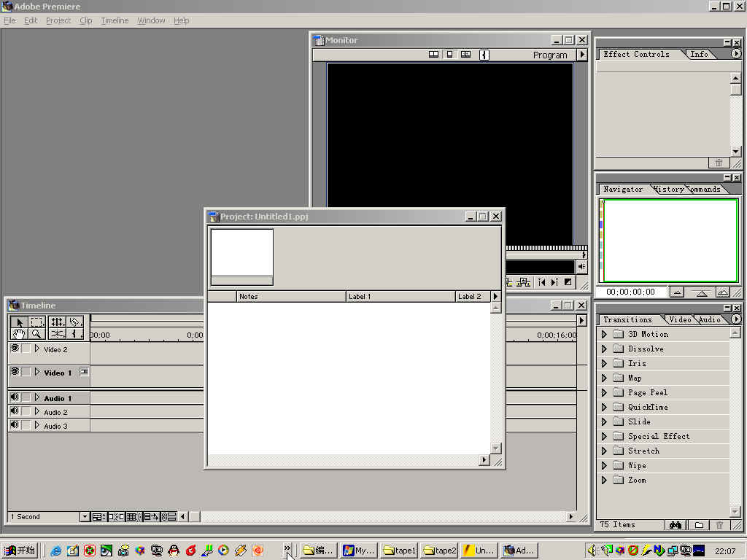Click the Track Options icon in Timeline footer
The height and width of the screenshot is (560, 747).
pyautogui.click(x=98, y=517)
